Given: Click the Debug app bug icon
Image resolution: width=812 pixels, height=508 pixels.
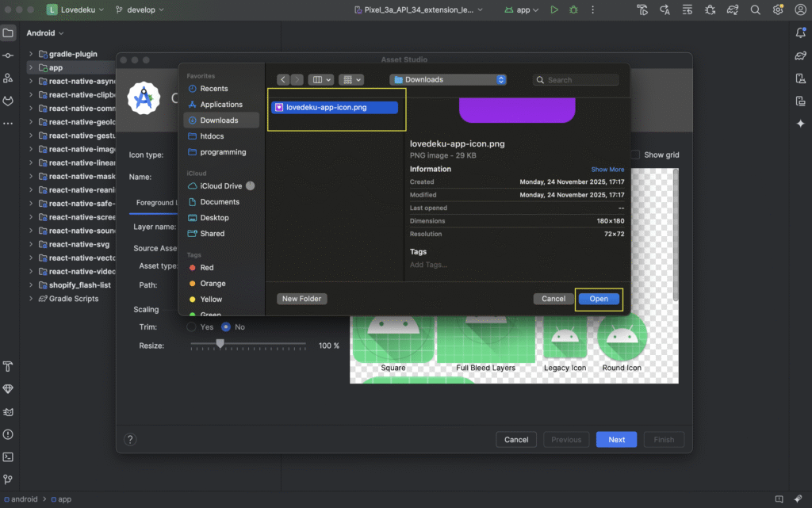Looking at the screenshot, I should pyautogui.click(x=573, y=10).
